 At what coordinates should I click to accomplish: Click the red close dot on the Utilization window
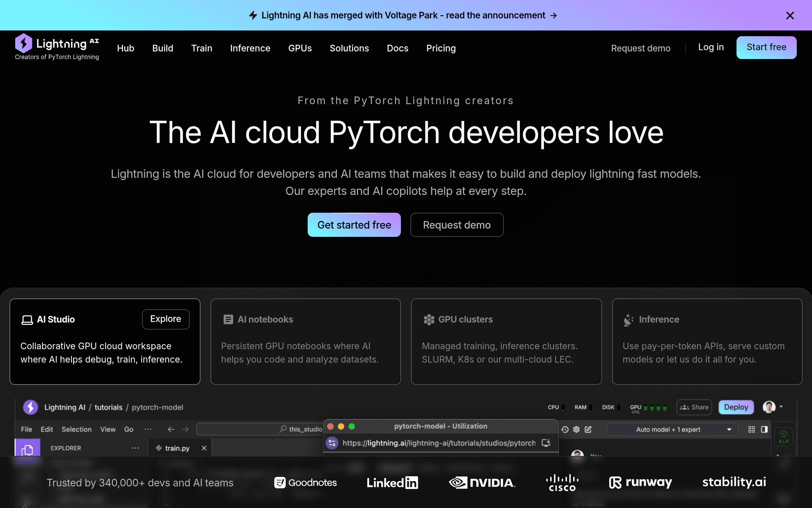point(330,426)
